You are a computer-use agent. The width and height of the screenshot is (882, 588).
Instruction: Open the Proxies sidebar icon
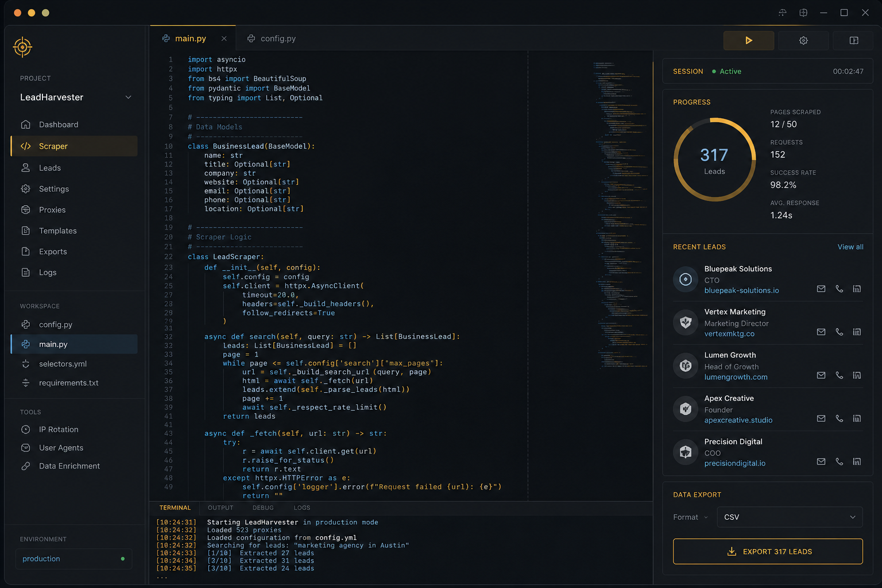pos(26,210)
